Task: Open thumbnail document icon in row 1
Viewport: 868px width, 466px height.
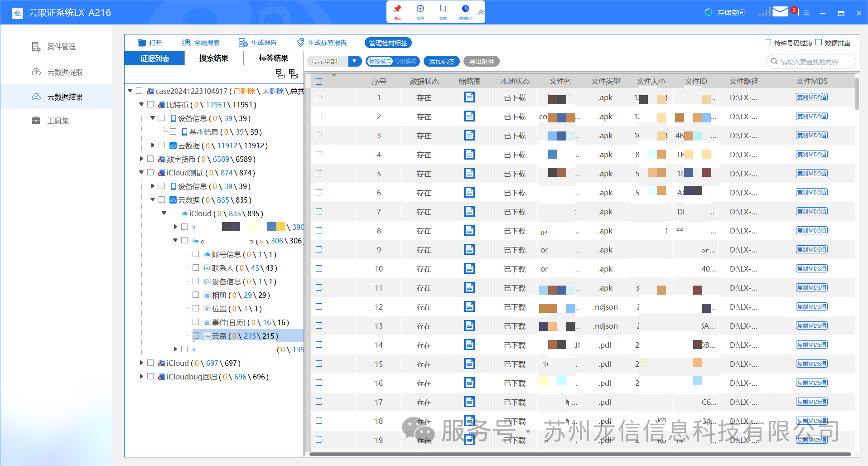Action: pyautogui.click(x=469, y=97)
